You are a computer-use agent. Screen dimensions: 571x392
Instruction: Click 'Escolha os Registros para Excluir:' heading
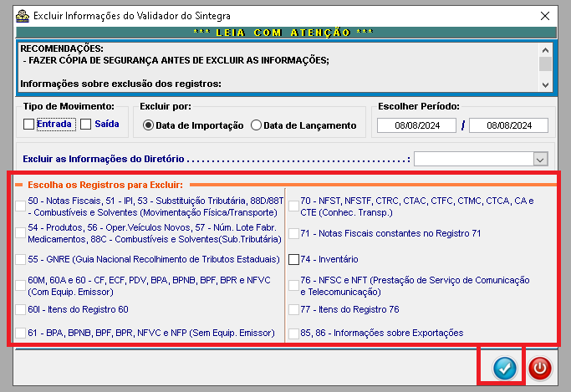[105, 185]
